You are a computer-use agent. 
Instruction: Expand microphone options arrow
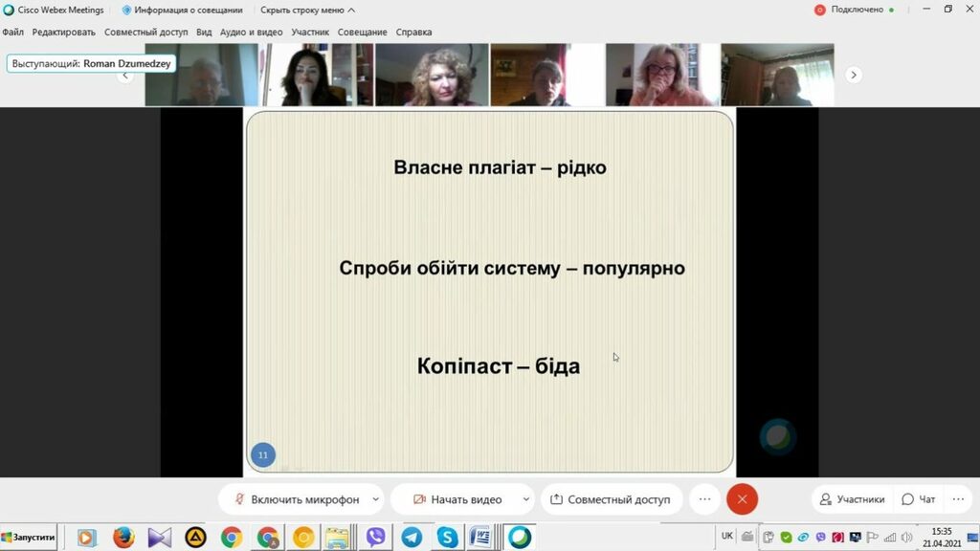376,499
